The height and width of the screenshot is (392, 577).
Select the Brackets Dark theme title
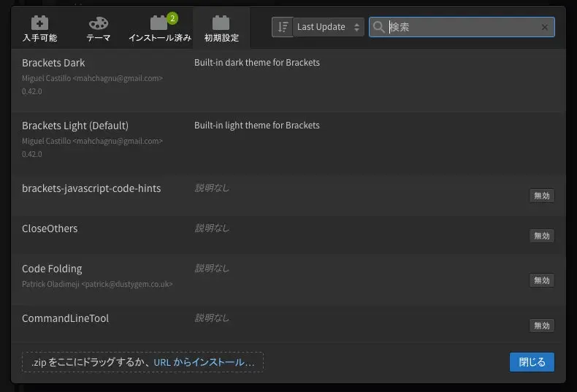pos(53,63)
